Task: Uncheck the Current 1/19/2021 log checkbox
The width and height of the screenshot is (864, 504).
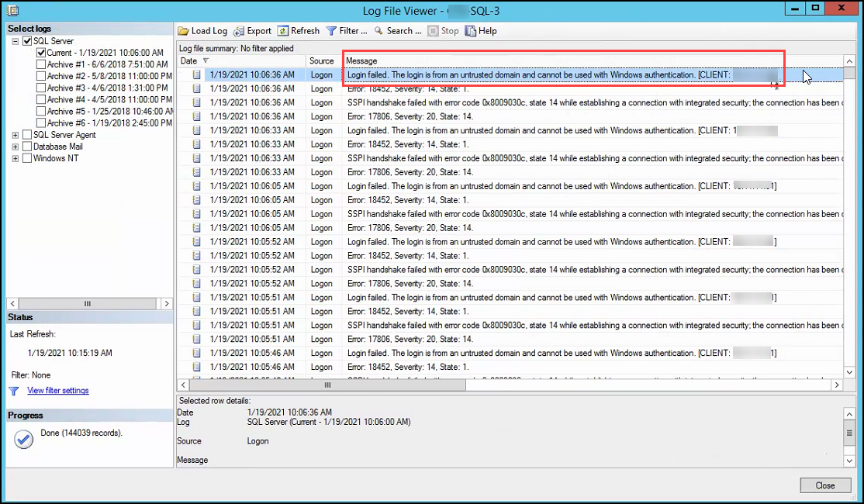Action: click(x=41, y=53)
